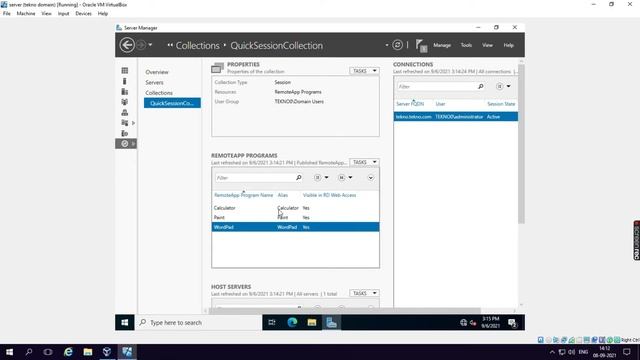This screenshot has height=360, width=640.
Task: Open the Server Manager View menu
Action: pos(487,45)
